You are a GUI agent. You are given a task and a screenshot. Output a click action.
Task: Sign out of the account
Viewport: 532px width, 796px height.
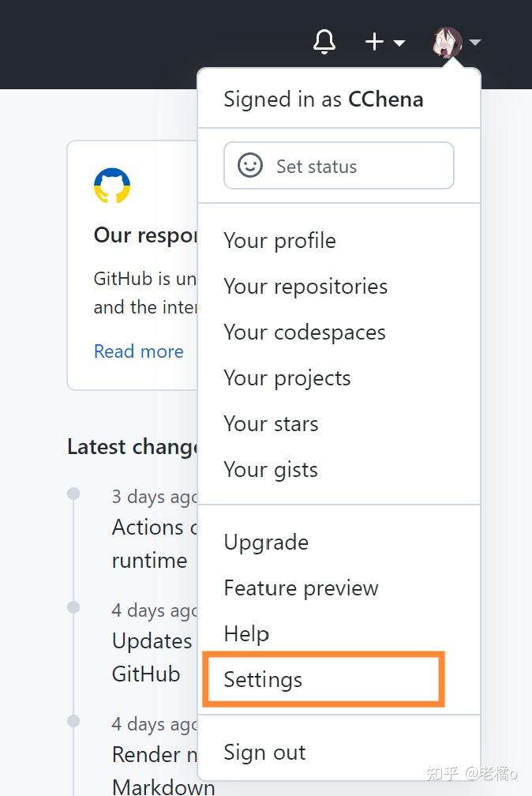coord(264,753)
